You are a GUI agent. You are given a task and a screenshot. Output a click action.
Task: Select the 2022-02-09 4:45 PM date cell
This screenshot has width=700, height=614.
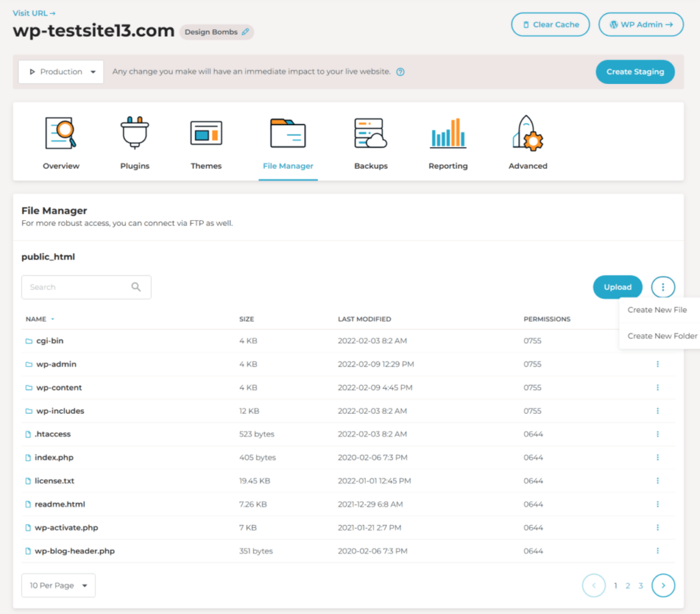(x=375, y=388)
